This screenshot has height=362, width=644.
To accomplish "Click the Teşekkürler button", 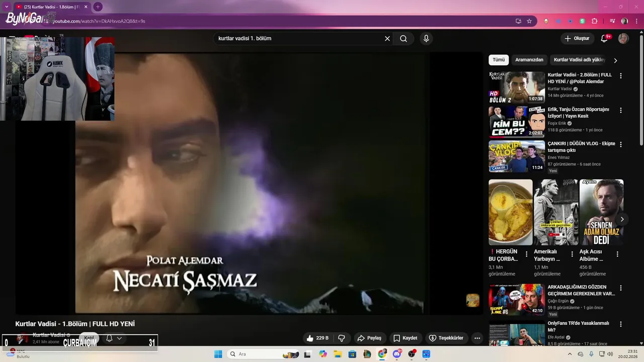I will pyautogui.click(x=446, y=338).
